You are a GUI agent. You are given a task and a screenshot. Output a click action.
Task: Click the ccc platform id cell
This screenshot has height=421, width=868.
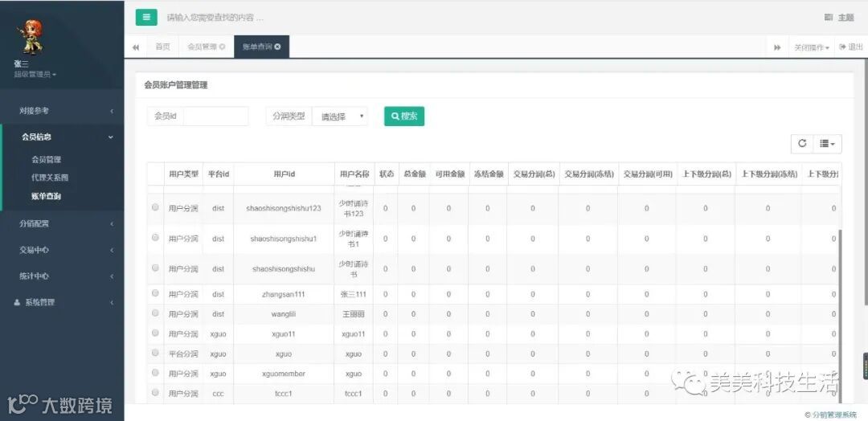pos(218,394)
